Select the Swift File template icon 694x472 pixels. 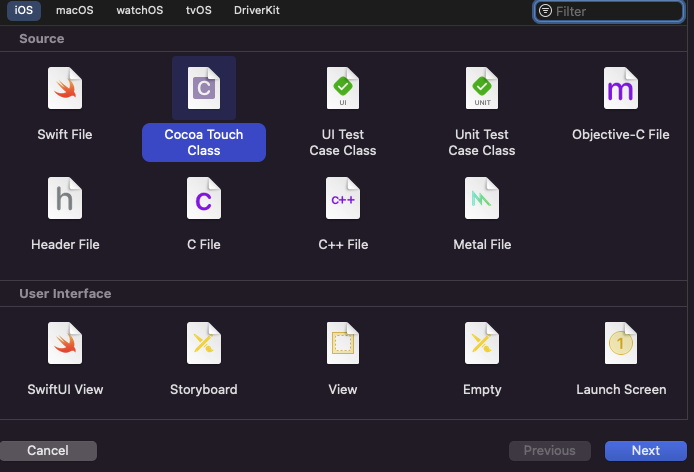[x=65, y=88]
